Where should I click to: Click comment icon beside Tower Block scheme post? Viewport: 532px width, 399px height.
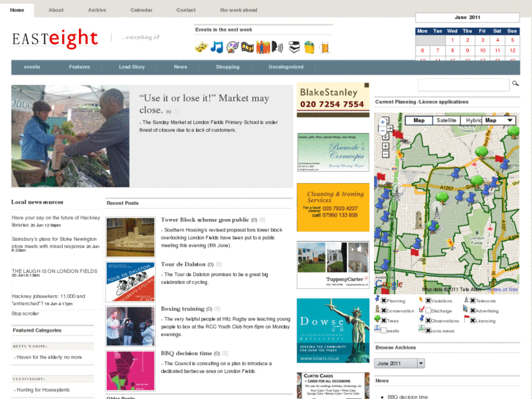[262, 220]
